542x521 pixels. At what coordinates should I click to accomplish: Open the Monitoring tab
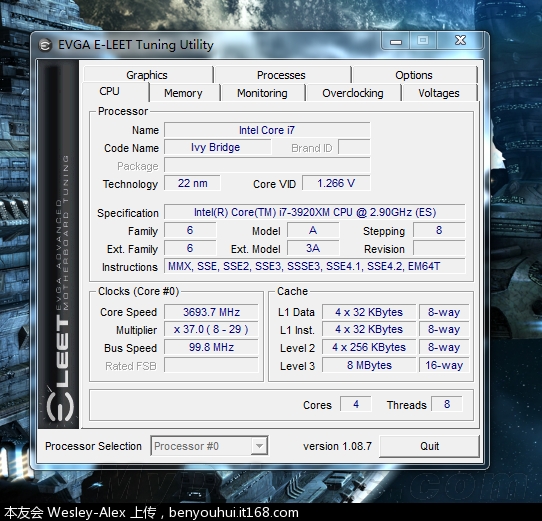(262, 93)
